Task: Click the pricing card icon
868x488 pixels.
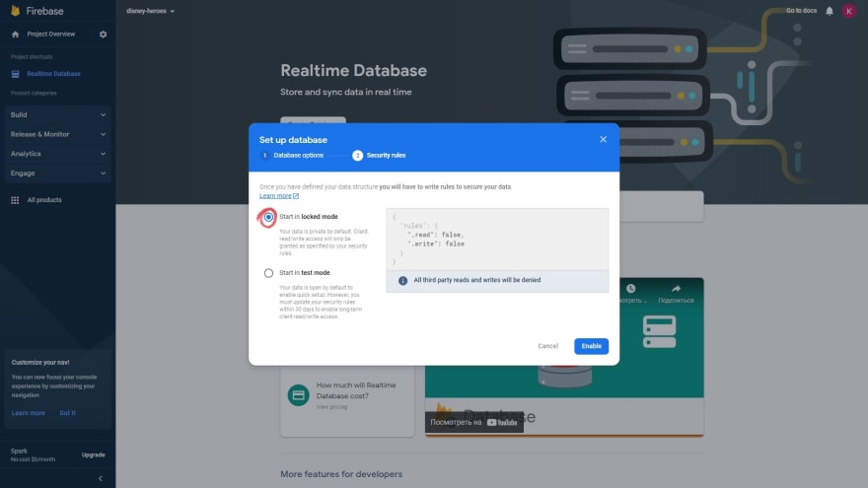Action: coord(298,395)
